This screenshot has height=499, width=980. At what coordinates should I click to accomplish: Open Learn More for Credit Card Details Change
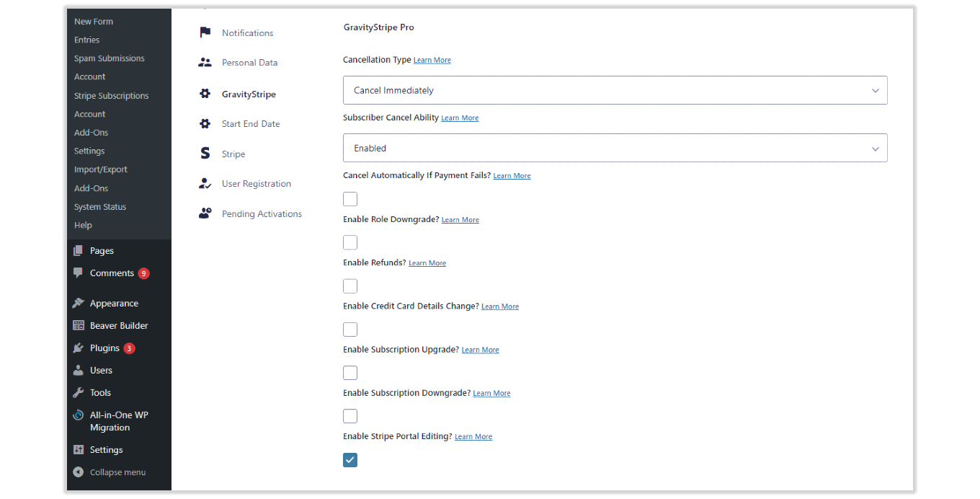pyautogui.click(x=500, y=306)
